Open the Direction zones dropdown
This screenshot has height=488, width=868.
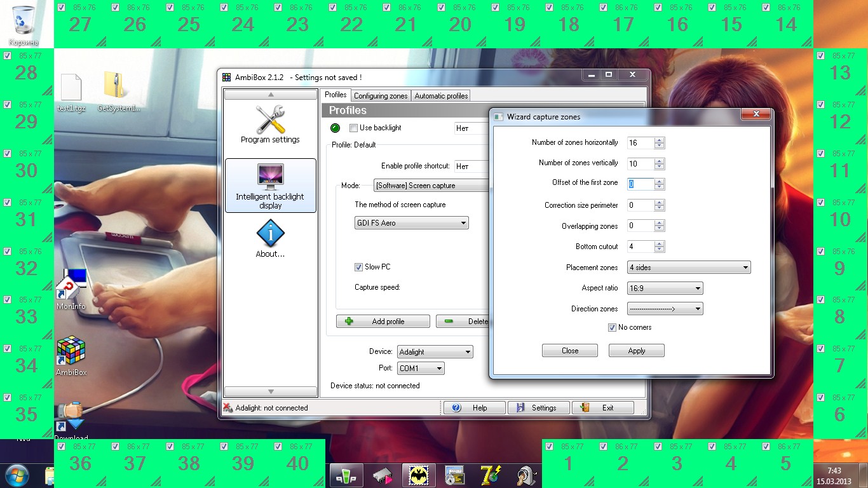click(x=665, y=309)
